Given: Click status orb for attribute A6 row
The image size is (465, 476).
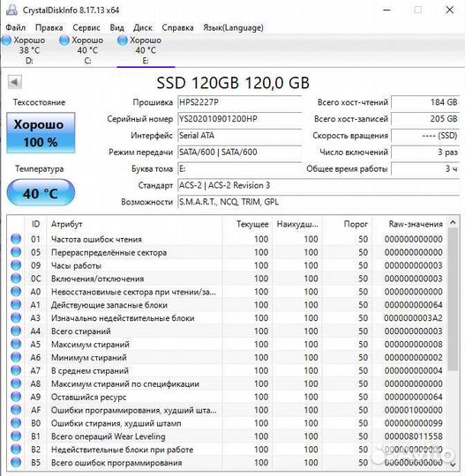Looking at the screenshot, I should click(x=16, y=357).
